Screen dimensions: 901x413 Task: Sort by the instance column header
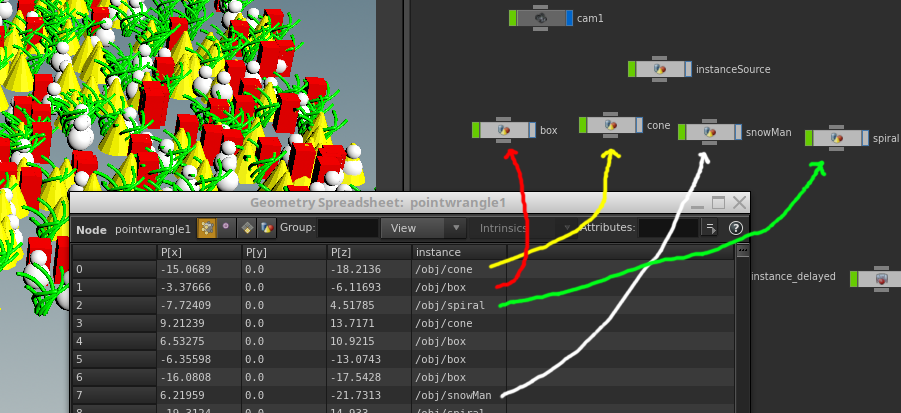point(459,252)
